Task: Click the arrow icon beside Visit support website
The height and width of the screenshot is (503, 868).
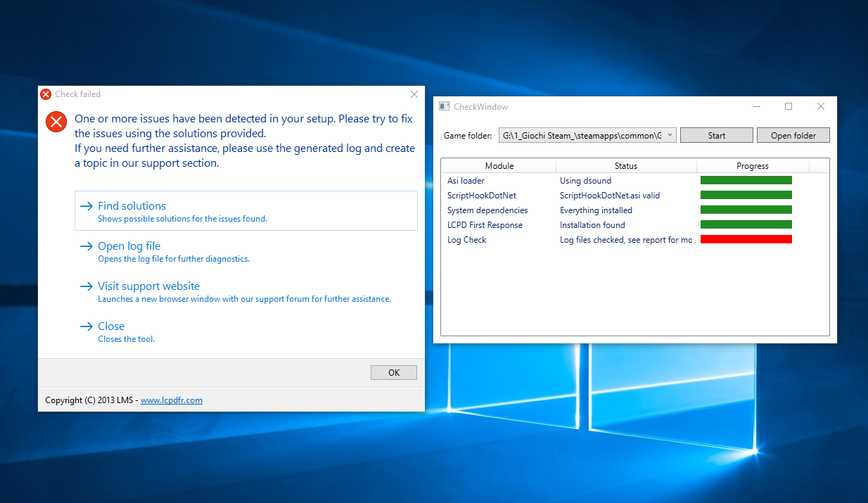Action: [x=87, y=286]
